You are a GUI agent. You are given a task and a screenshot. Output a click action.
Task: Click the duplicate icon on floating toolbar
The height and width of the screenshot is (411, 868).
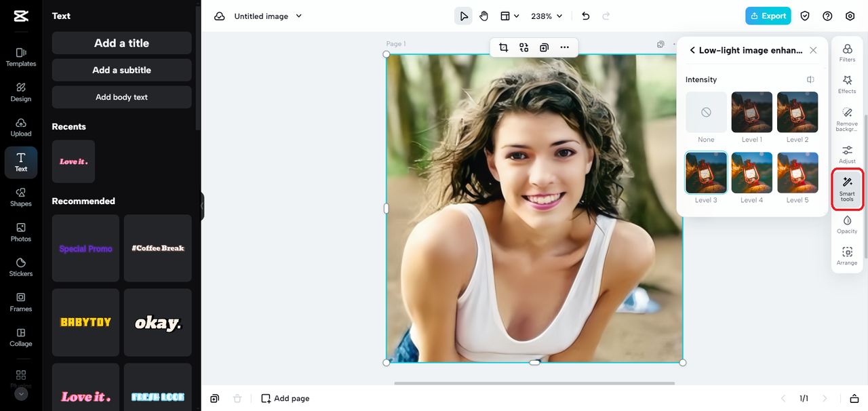(x=544, y=47)
